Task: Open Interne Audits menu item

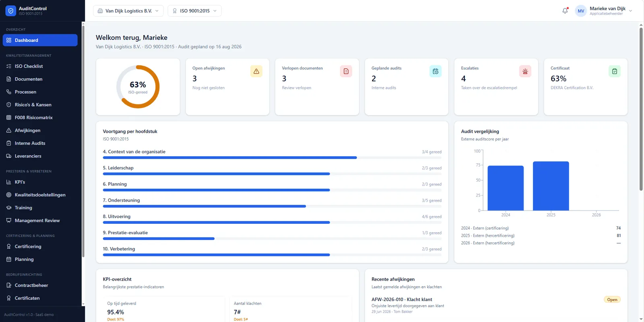Action: click(40, 143)
